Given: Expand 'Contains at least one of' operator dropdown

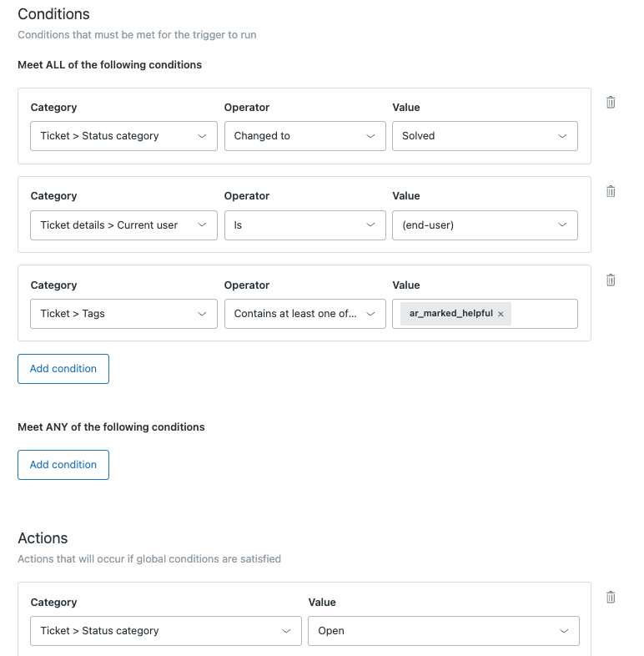Looking at the screenshot, I should coord(304,314).
